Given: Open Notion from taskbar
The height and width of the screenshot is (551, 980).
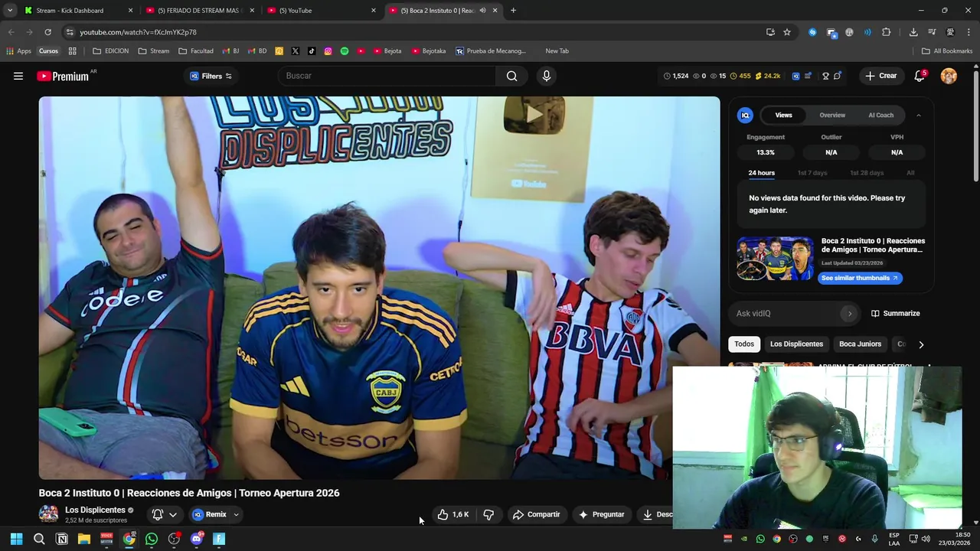Looking at the screenshot, I should point(62,539).
